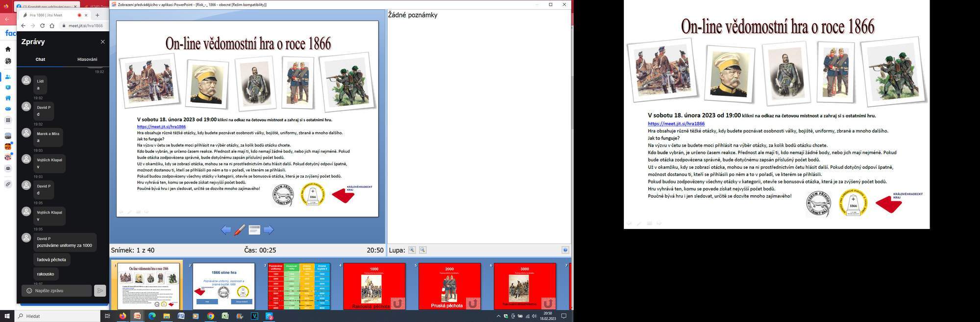
Task: Zoom in on the presenter notes
Action: click(412, 250)
